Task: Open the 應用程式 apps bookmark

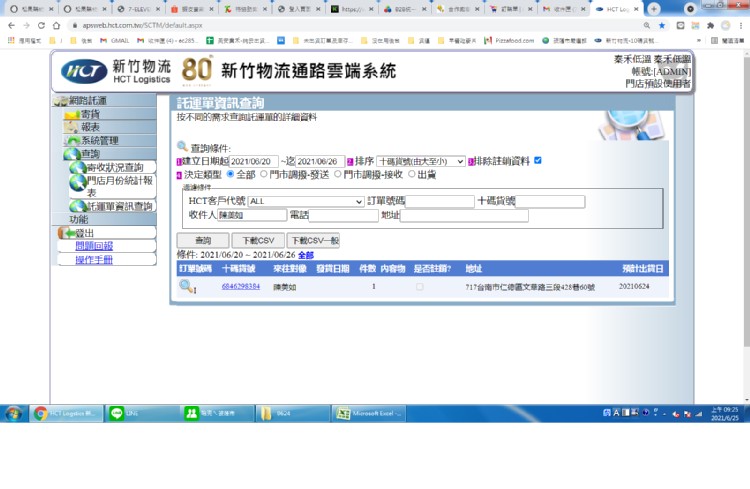Action: pos(25,41)
